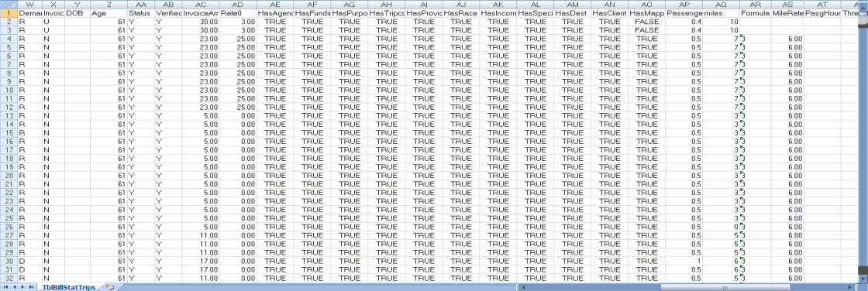The height and width of the screenshot is (291, 868).
Task: Click the horizontal split box above vertical scrollbar
Action: (x=863, y=2)
